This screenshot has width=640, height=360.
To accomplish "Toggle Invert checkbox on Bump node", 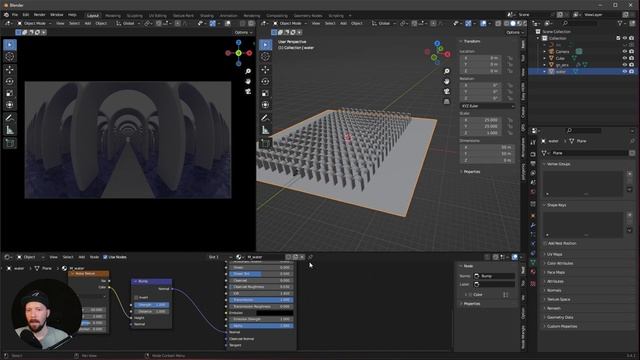I will (x=136, y=298).
